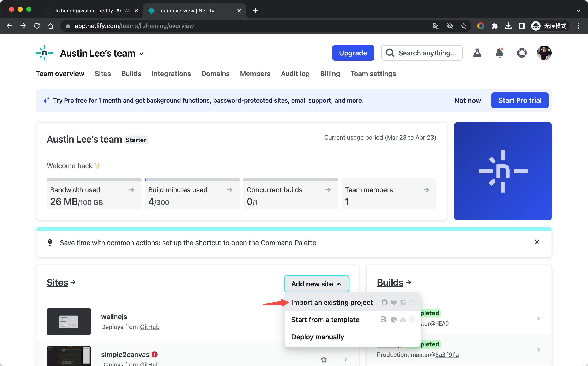Screen dimensions: 588x366
Task: Click the Netlify logo beside the team name
Action: [44, 53]
